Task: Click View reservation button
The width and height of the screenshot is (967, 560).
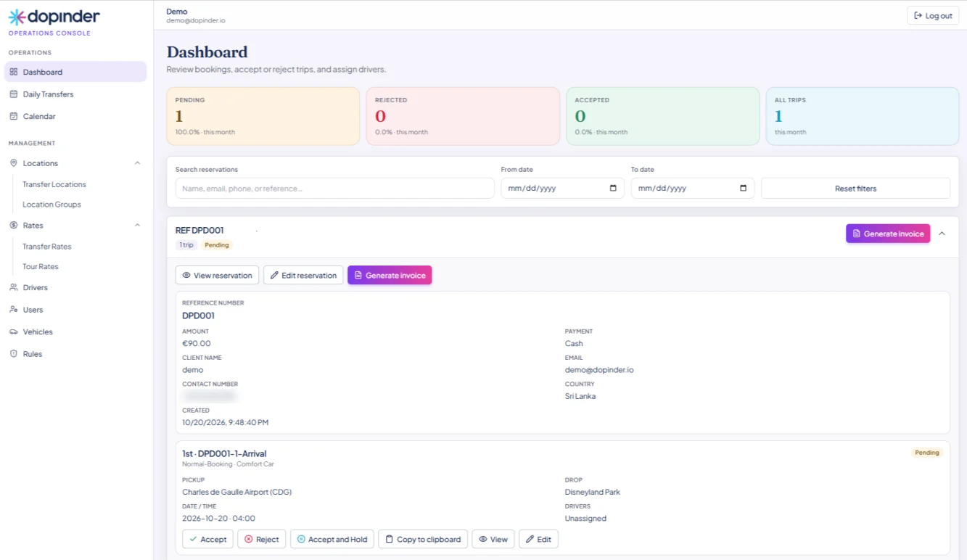Action: pos(217,276)
